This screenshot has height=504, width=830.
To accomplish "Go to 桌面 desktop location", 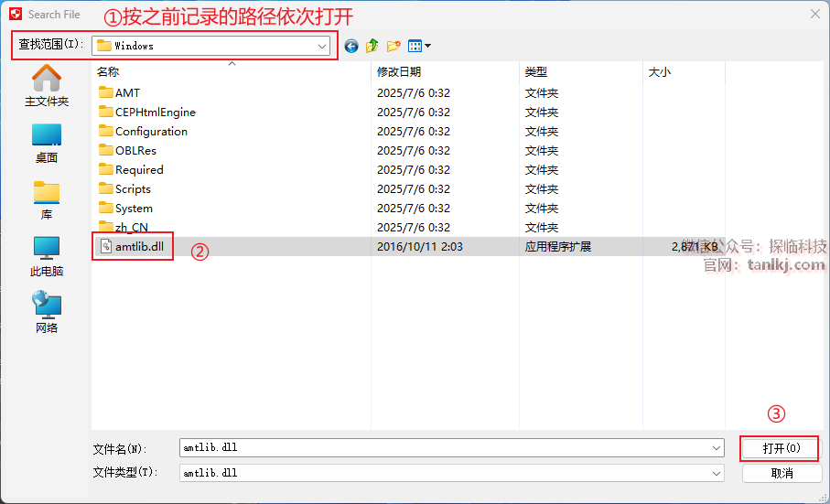I will coord(47,144).
